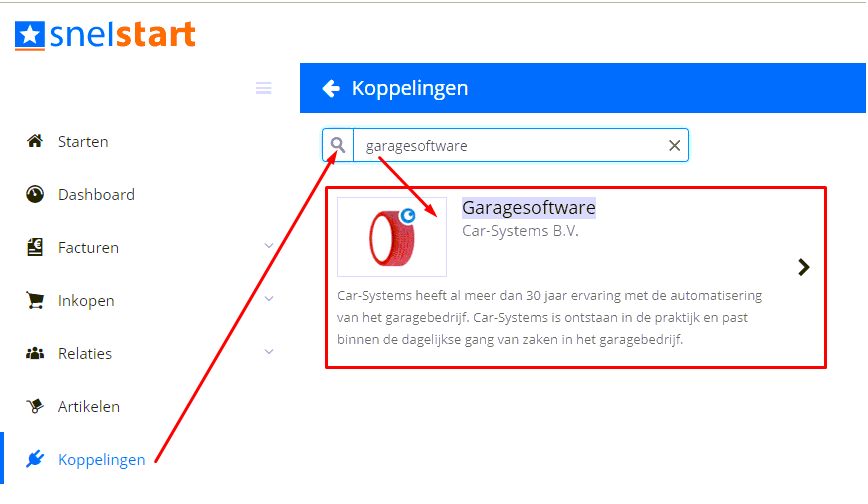The image size is (868, 504).
Task: Click the Starten home icon
Action: (35, 141)
